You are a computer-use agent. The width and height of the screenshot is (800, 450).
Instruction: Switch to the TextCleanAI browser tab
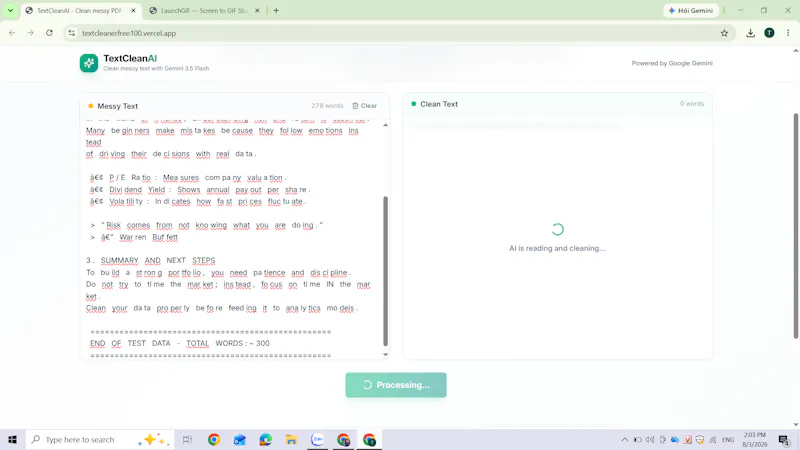pyautogui.click(x=79, y=10)
